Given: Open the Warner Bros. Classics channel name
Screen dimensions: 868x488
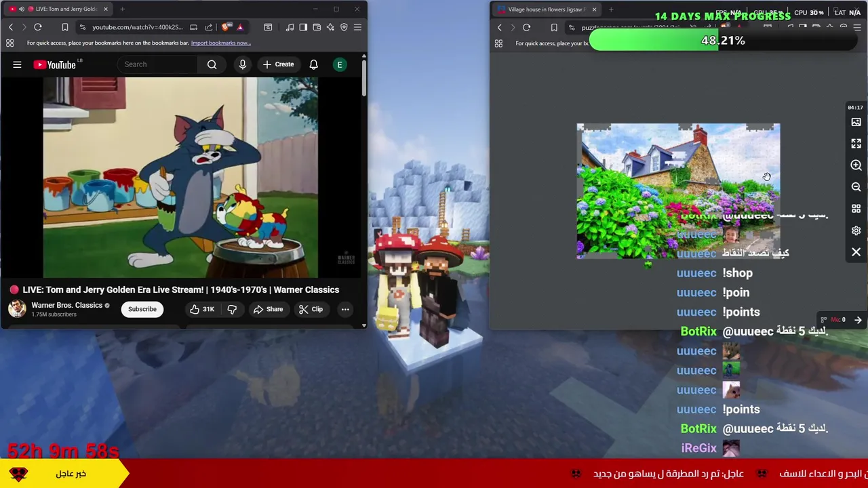Looking at the screenshot, I should coord(66,305).
